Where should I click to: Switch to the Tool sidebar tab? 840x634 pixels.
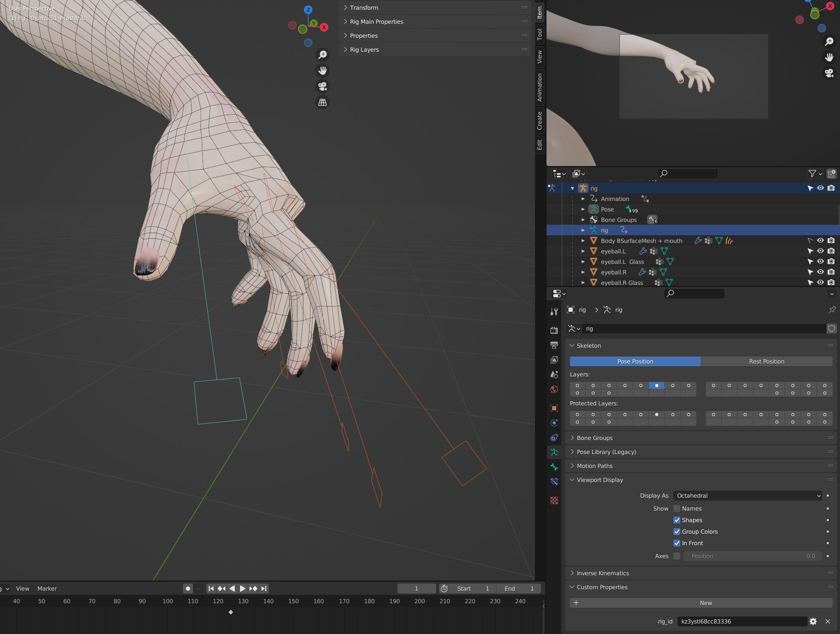click(539, 35)
